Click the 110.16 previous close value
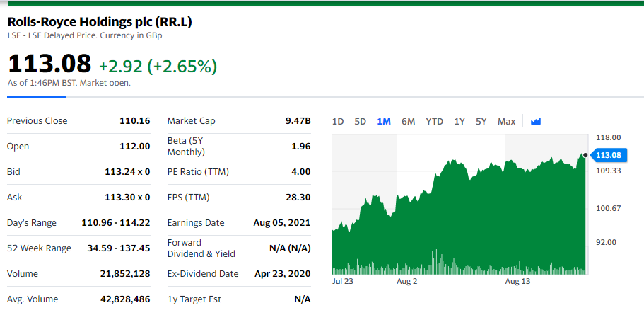This screenshot has height=320, width=644. pos(135,121)
